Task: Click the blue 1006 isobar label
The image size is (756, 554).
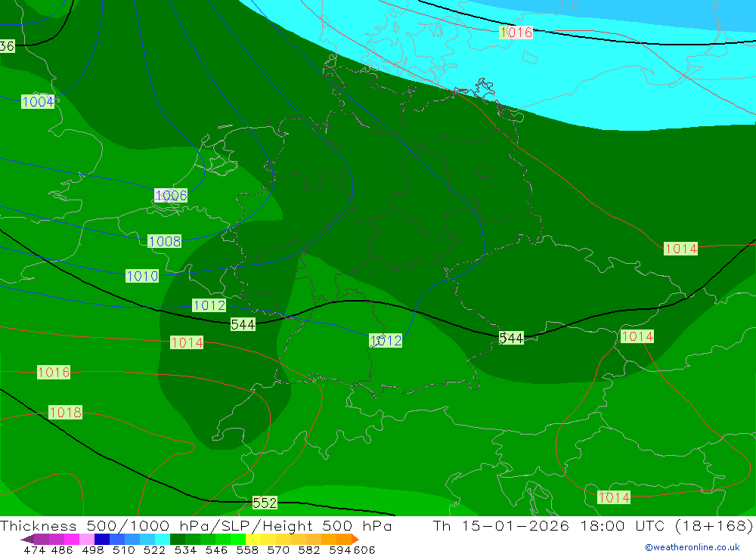Action: click(171, 195)
